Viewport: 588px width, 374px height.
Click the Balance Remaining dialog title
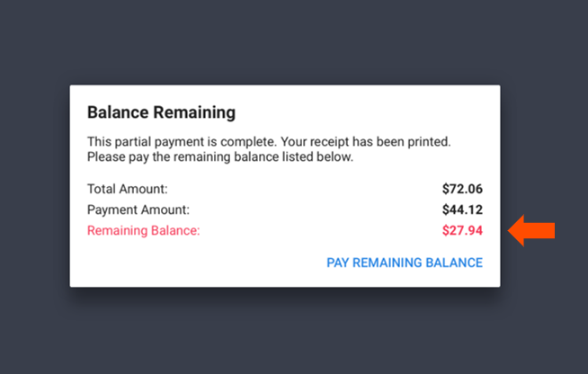click(x=161, y=112)
